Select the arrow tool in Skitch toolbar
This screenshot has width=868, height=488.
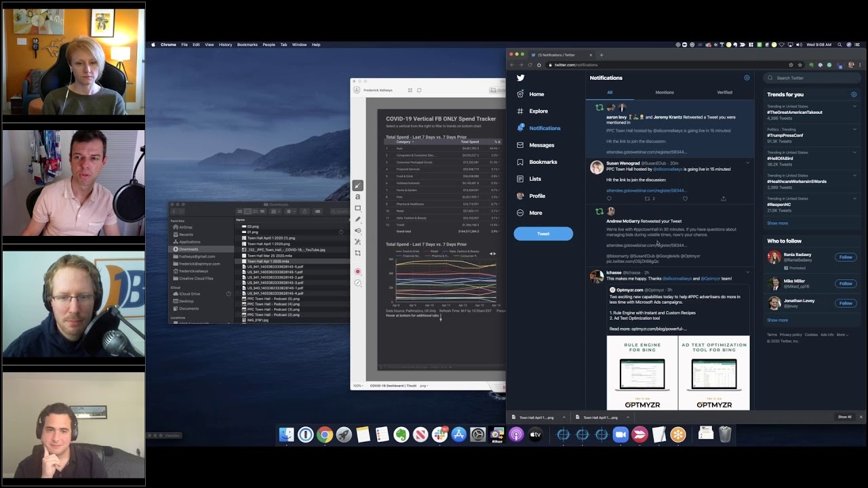pyautogui.click(x=358, y=186)
